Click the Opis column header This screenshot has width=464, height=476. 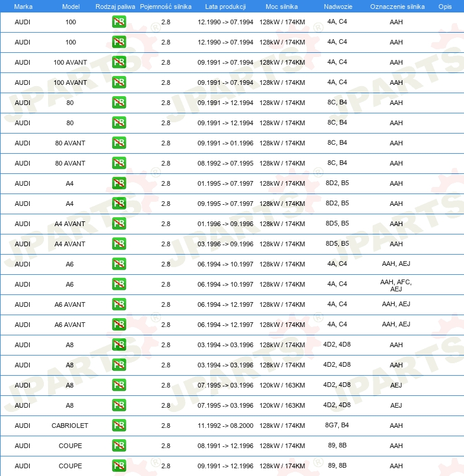pos(445,7)
